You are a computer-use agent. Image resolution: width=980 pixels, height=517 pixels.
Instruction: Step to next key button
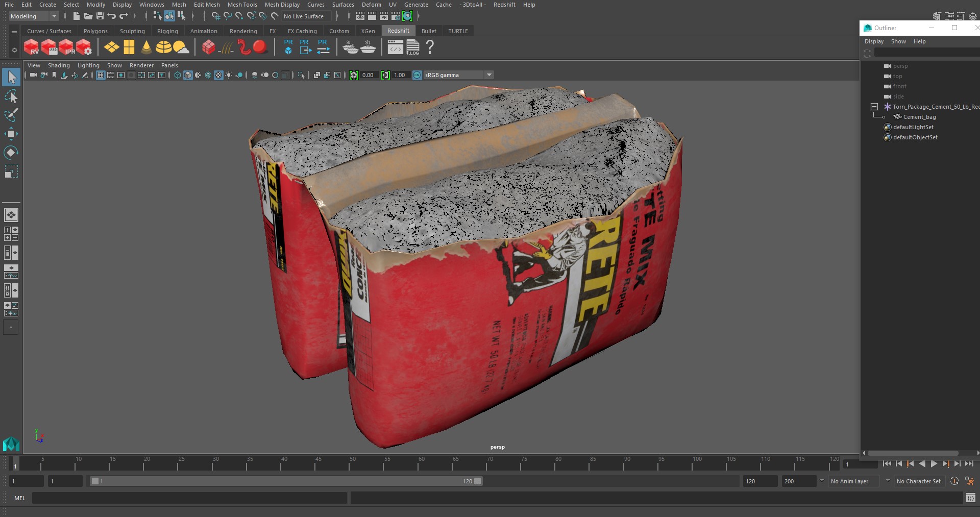(945, 463)
